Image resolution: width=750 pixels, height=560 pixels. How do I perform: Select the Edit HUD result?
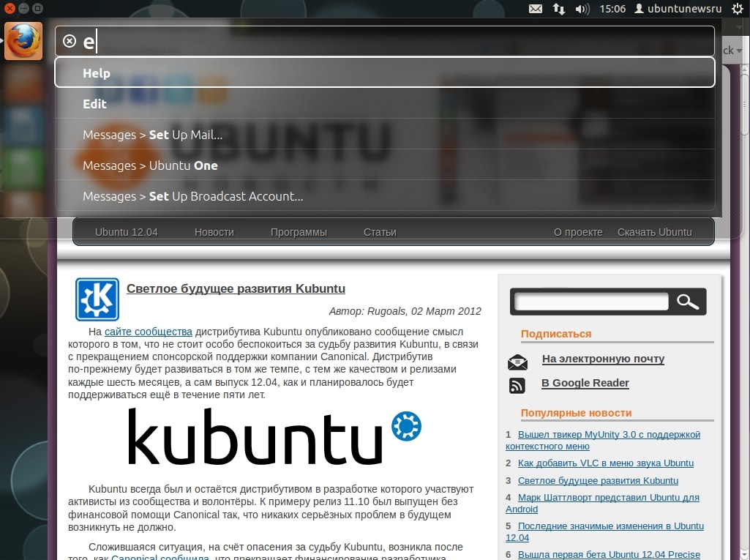pos(385,103)
